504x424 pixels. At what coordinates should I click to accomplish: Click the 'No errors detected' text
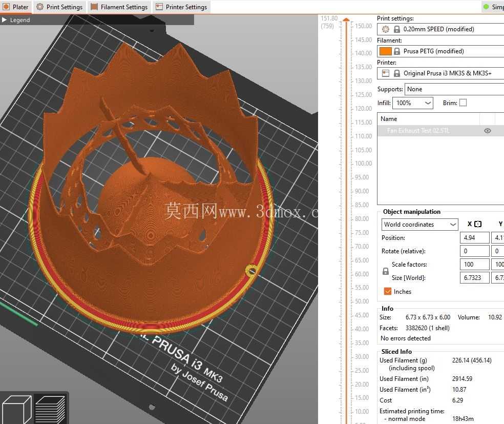pos(405,338)
